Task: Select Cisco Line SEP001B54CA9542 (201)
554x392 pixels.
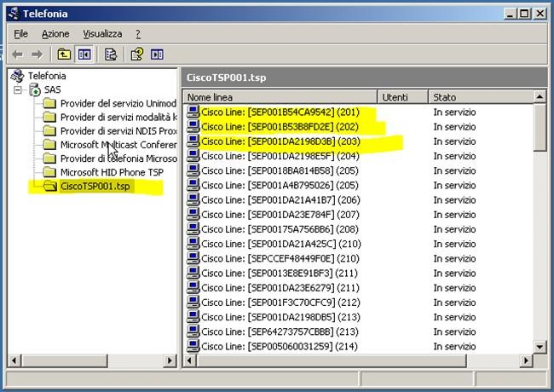Action: click(x=278, y=112)
